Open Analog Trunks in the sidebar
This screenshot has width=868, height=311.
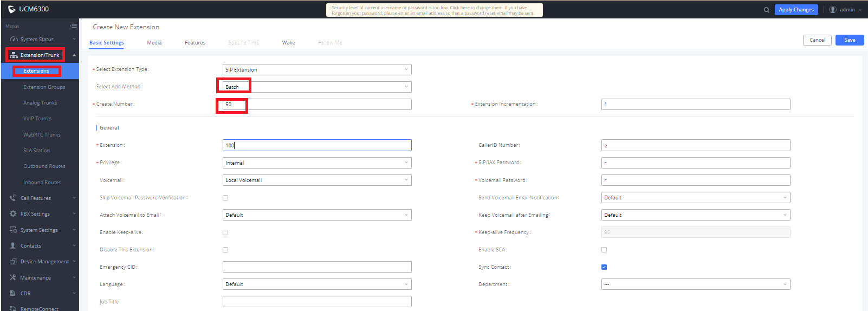(40, 102)
